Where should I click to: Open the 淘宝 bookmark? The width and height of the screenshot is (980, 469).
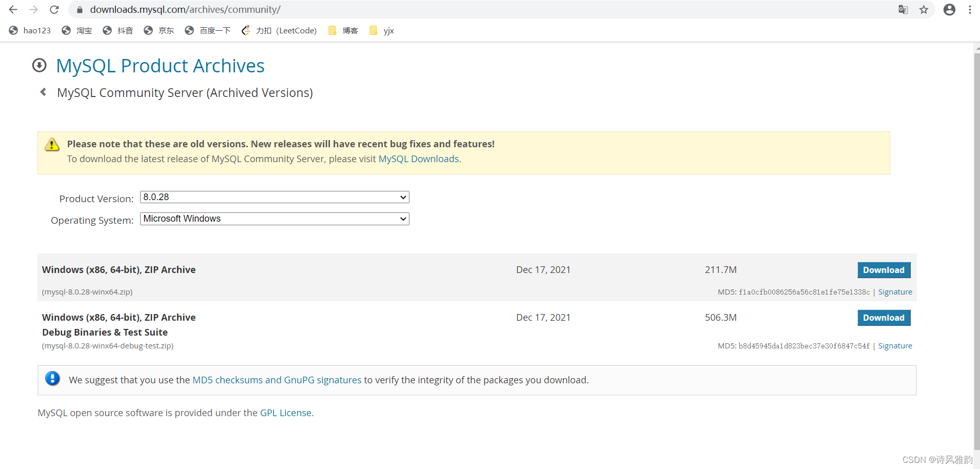tap(77, 30)
